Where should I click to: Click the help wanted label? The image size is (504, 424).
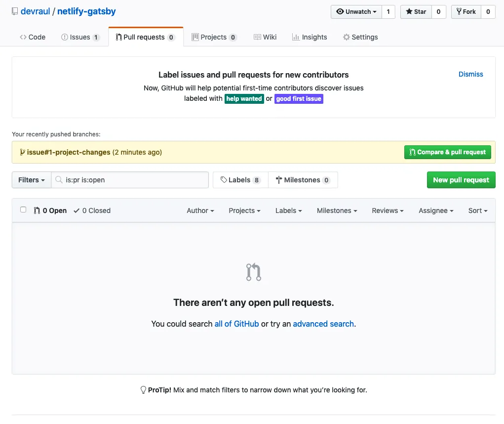point(244,99)
